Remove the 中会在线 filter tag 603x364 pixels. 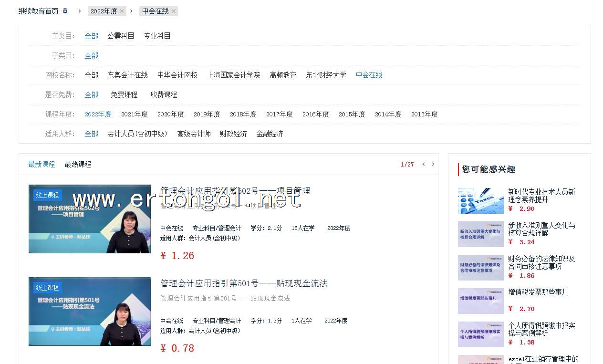(173, 11)
